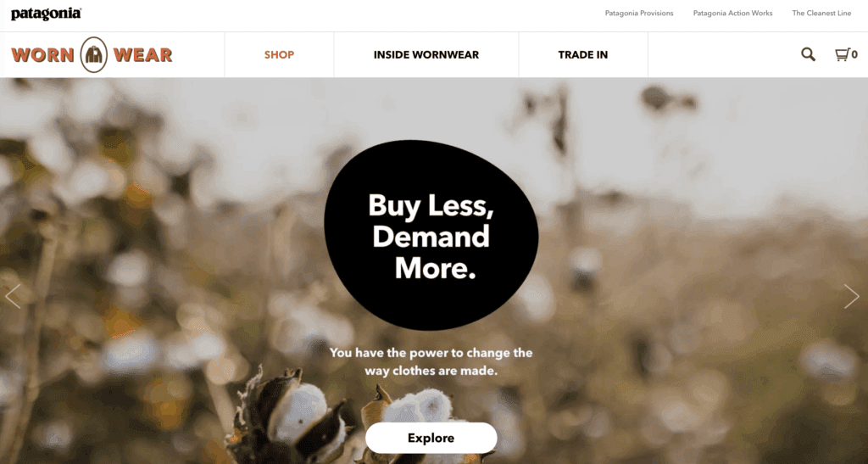Click the orange WEAR word in logo

click(x=142, y=55)
